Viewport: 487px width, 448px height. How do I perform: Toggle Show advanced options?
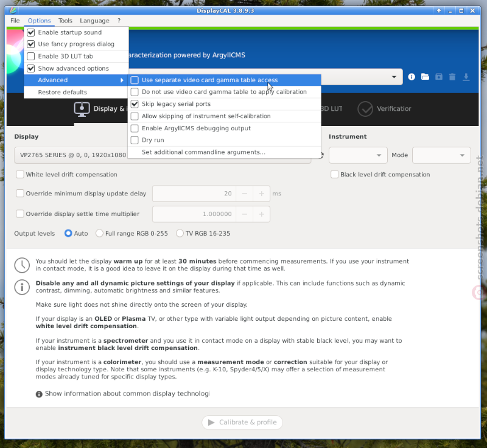76,68
